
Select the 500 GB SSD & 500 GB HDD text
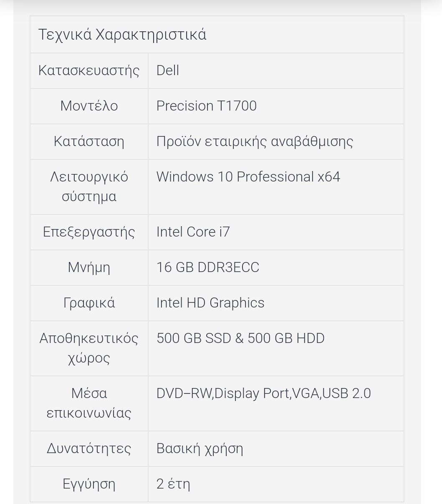click(x=240, y=338)
